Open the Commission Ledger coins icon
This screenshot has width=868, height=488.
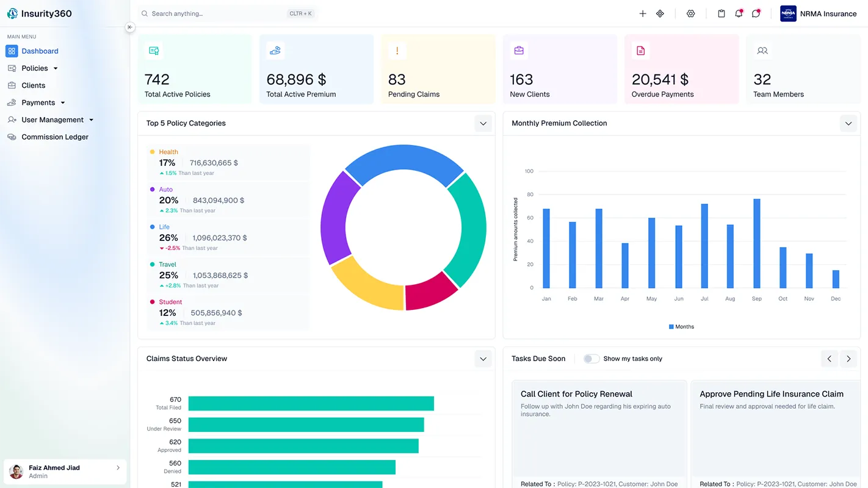point(11,137)
